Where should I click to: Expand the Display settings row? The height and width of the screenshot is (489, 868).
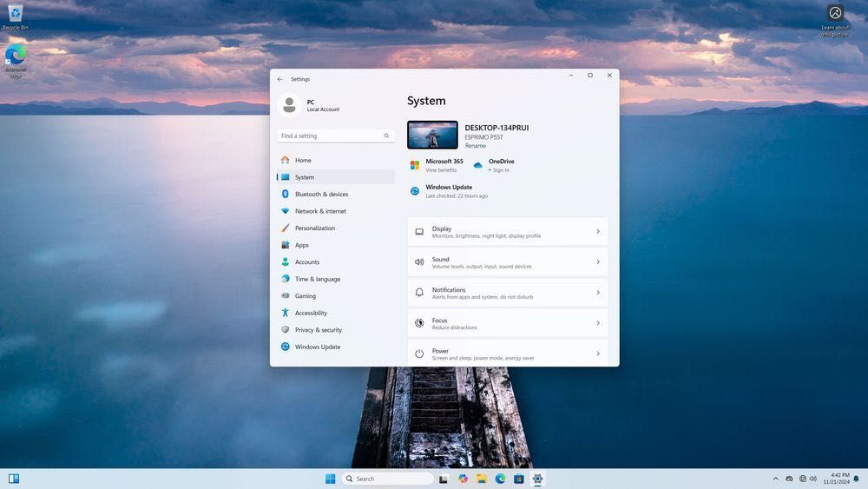(x=508, y=232)
